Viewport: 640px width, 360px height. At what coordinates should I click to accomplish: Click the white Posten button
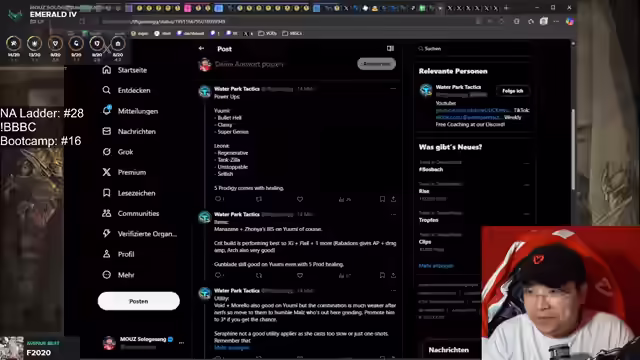[x=139, y=301]
